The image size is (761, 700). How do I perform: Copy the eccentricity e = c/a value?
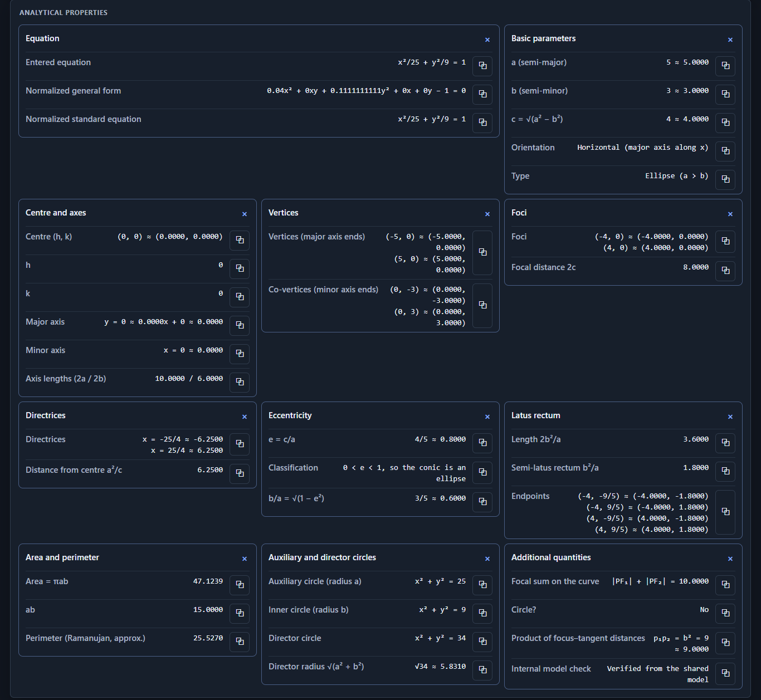point(482,443)
